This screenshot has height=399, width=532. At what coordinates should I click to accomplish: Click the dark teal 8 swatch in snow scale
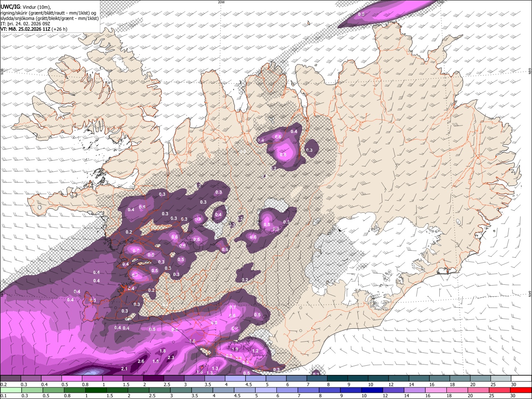337,378
